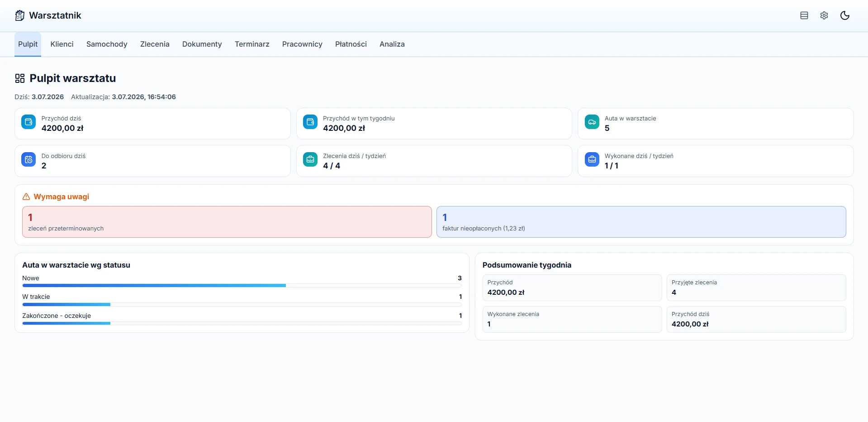This screenshot has height=422, width=868.
Task: Click the Warsztatnik app title
Action: [55, 15]
